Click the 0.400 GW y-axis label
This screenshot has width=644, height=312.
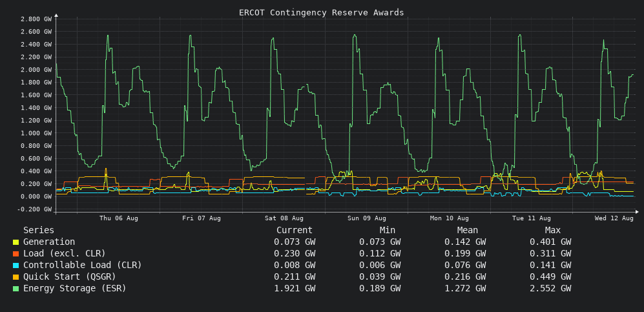point(36,171)
